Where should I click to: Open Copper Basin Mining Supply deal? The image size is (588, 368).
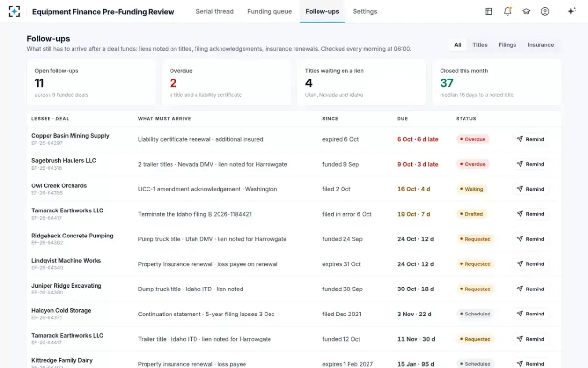point(71,136)
